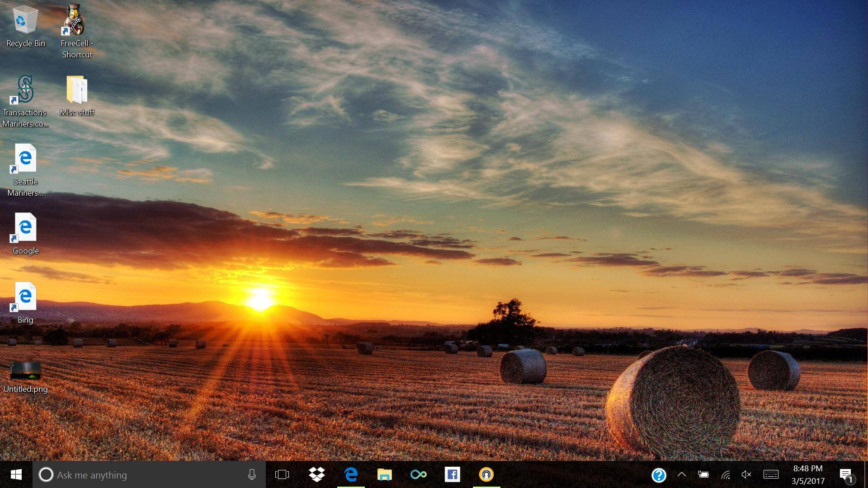Open File Explorer from taskbar
The width and height of the screenshot is (868, 488).
[384, 474]
